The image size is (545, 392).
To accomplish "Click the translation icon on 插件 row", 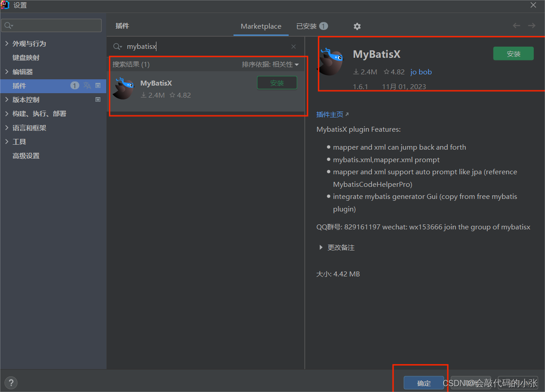I will pyautogui.click(x=87, y=86).
